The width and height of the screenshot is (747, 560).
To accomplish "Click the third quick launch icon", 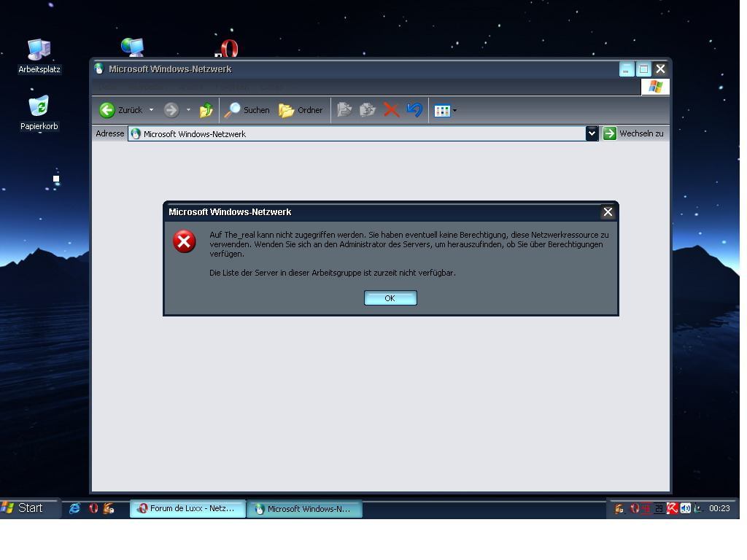I will (109, 508).
